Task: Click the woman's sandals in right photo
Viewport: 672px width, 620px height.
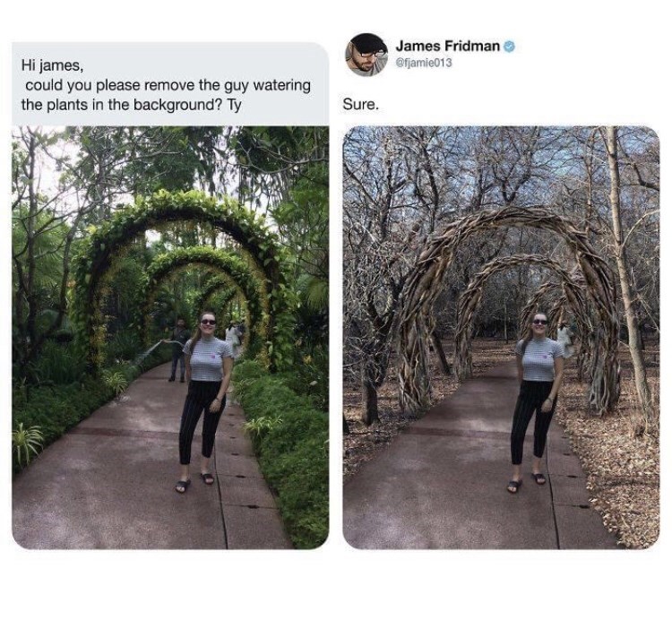Action: (527, 483)
